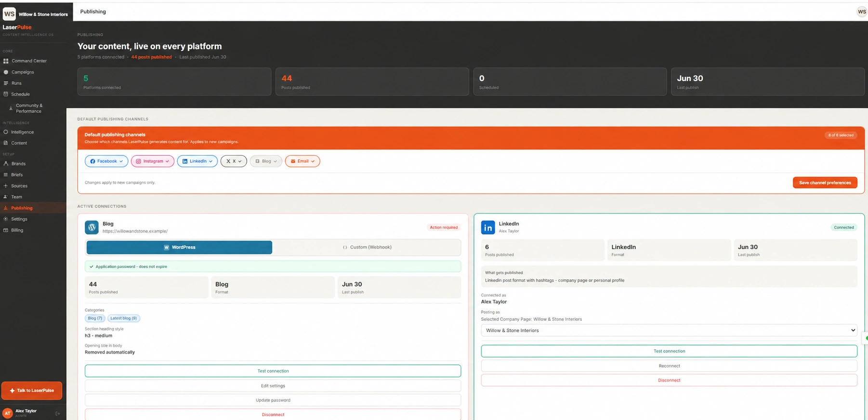This screenshot has width=868, height=420.
Task: Click the WS avatar in top right
Action: point(862,12)
